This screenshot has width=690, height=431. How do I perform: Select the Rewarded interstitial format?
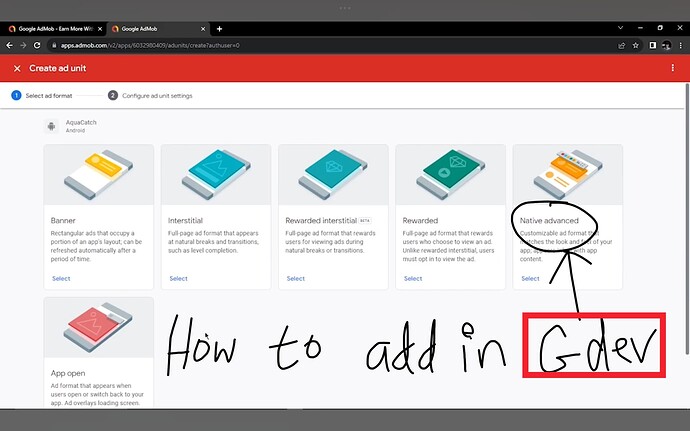296,279
